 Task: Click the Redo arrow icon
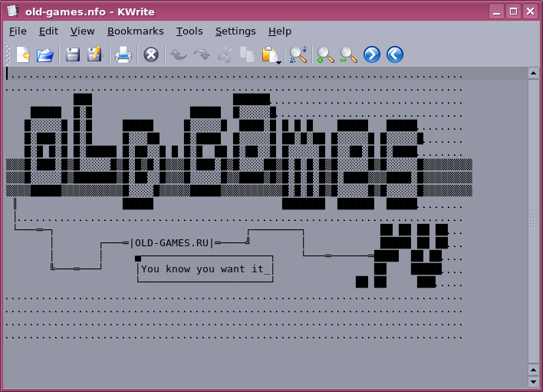pyautogui.click(x=202, y=54)
